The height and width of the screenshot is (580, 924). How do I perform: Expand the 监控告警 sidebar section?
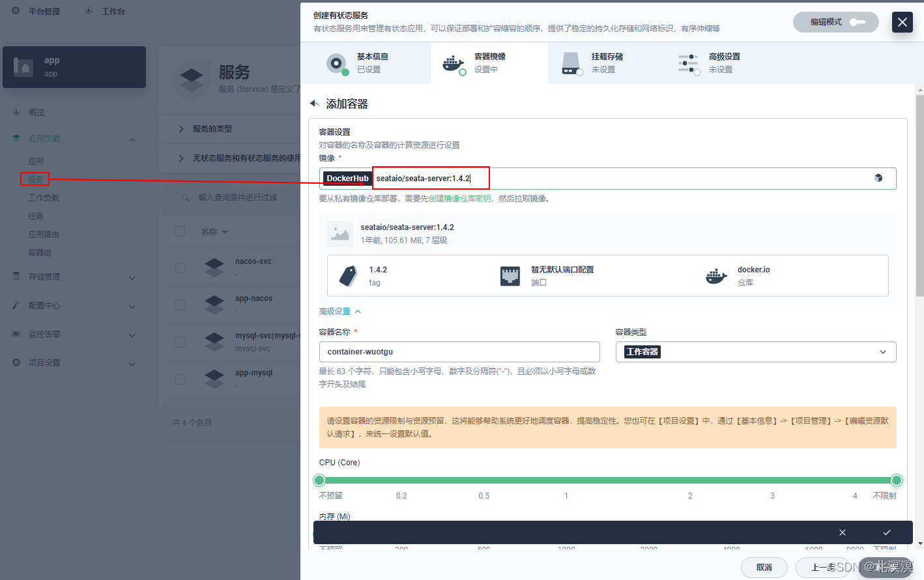coord(132,335)
